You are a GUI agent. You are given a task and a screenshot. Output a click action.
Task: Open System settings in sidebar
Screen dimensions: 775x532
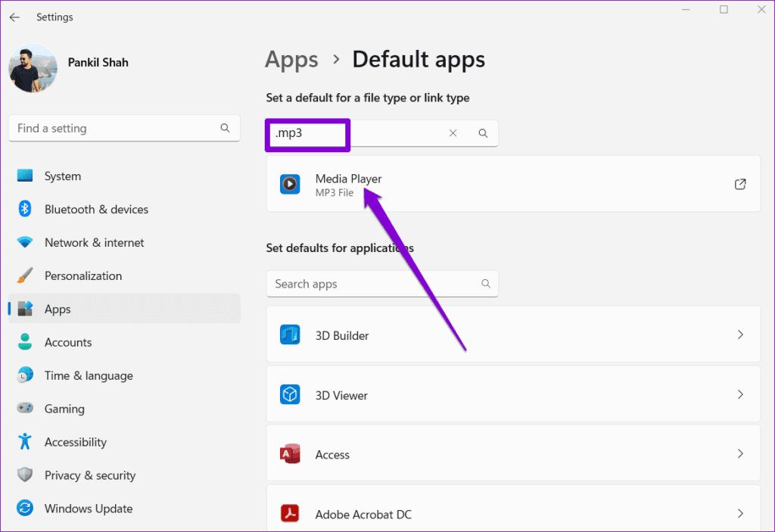[62, 176]
